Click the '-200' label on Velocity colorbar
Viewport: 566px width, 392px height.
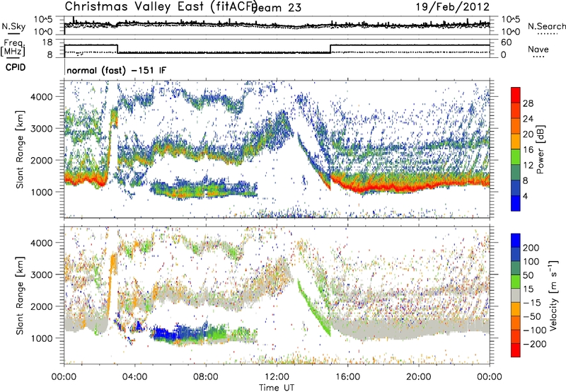(534, 344)
